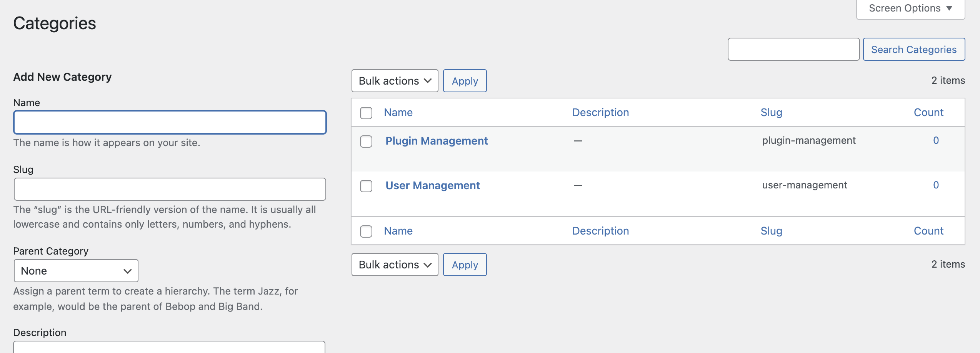Check the User Management row checkbox
The image size is (980, 353).
(366, 186)
